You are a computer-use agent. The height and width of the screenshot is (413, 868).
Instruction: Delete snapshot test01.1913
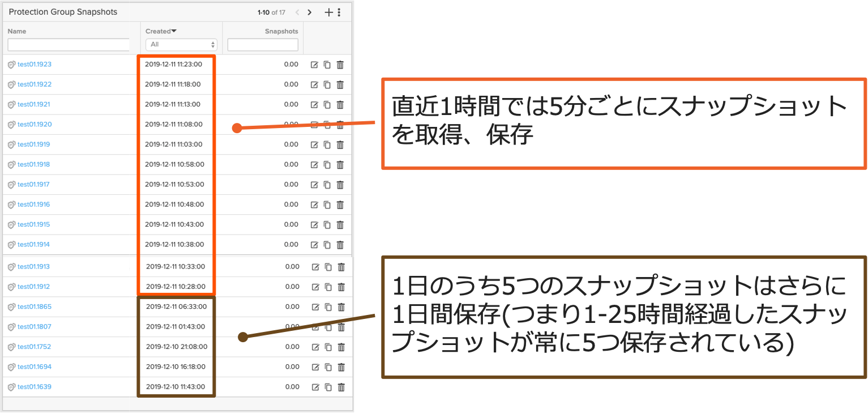coord(341,267)
